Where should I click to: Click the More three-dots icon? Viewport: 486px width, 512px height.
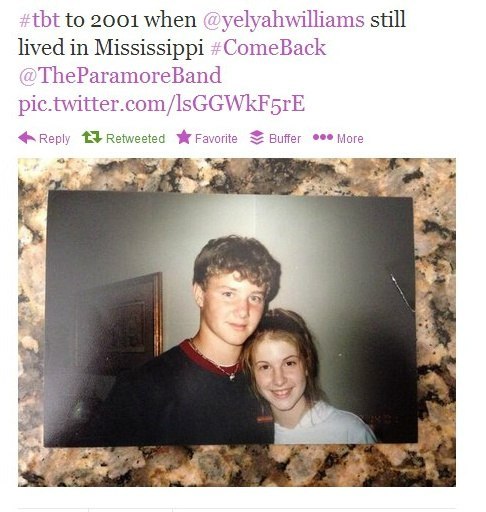323,137
